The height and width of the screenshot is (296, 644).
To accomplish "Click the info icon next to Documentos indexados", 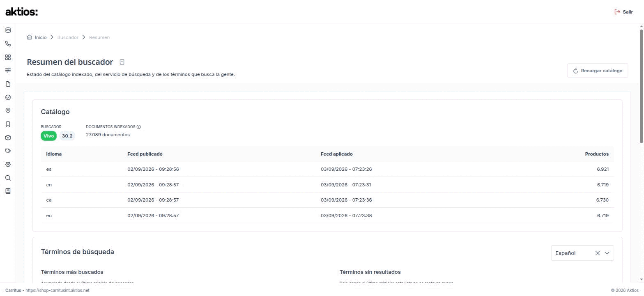I will click(x=139, y=127).
